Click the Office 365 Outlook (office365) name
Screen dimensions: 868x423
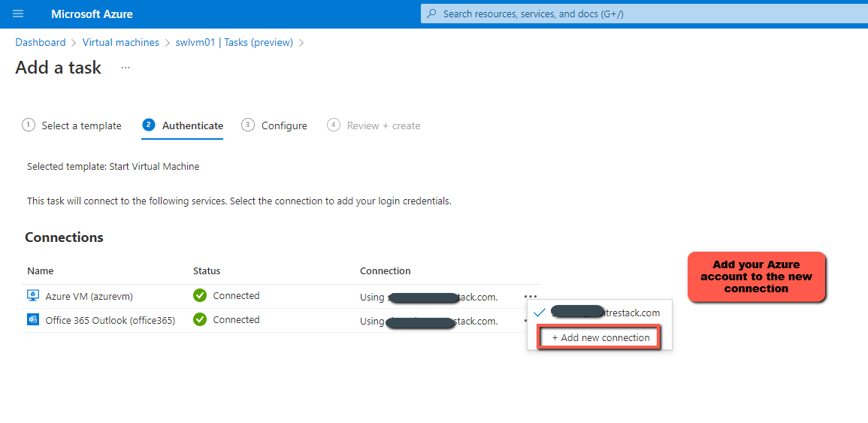coord(110,321)
